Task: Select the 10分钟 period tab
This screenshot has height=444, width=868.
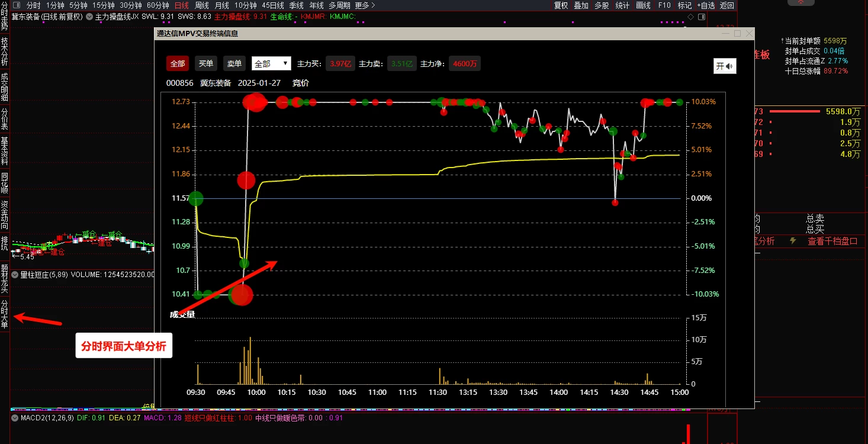Action: [x=246, y=5]
